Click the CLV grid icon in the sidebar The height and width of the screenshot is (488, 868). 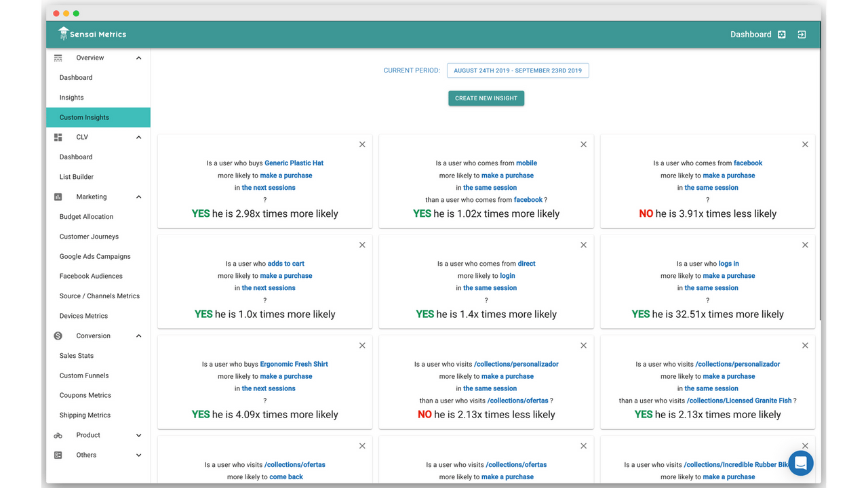point(58,137)
